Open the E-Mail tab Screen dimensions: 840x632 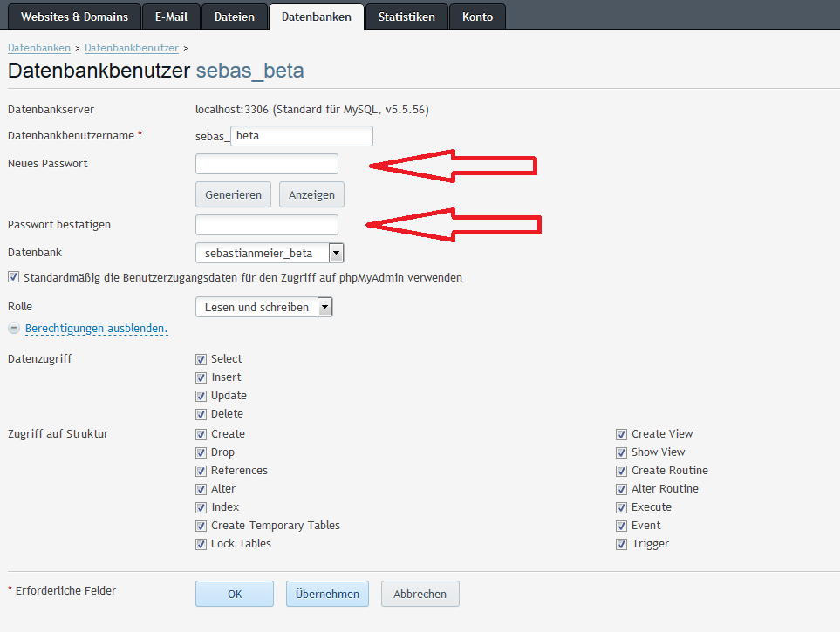(171, 17)
